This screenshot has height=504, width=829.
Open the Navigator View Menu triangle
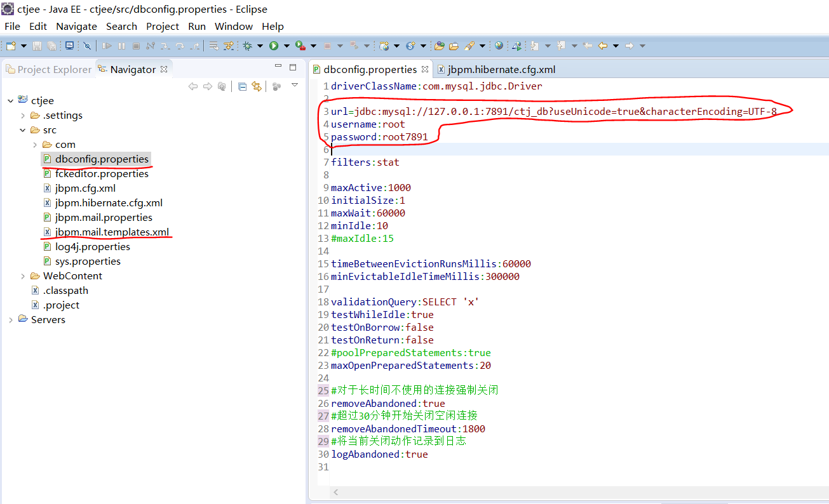[295, 84]
